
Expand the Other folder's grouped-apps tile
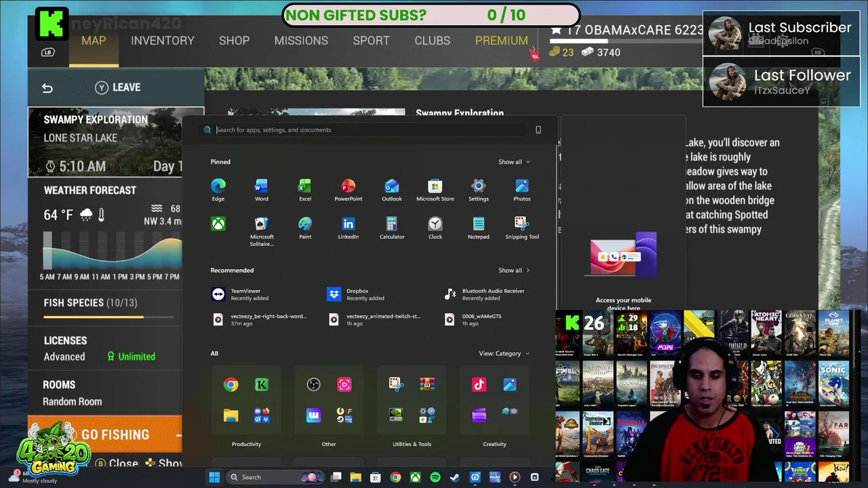344,415
